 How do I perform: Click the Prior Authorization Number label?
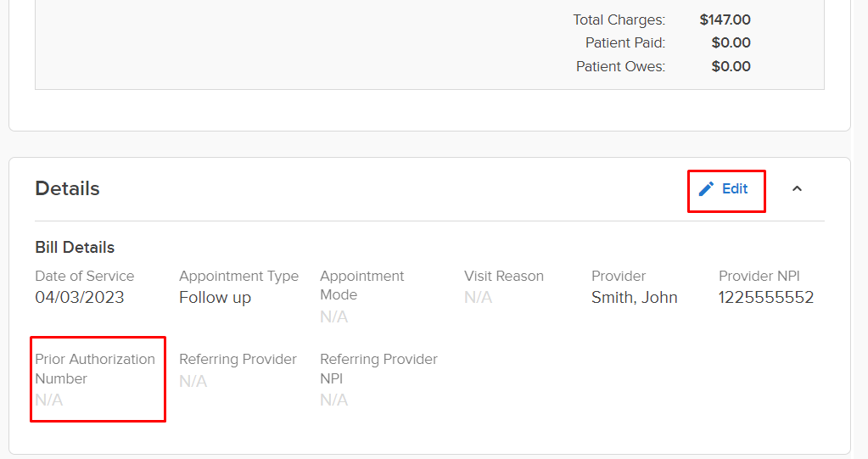click(95, 369)
